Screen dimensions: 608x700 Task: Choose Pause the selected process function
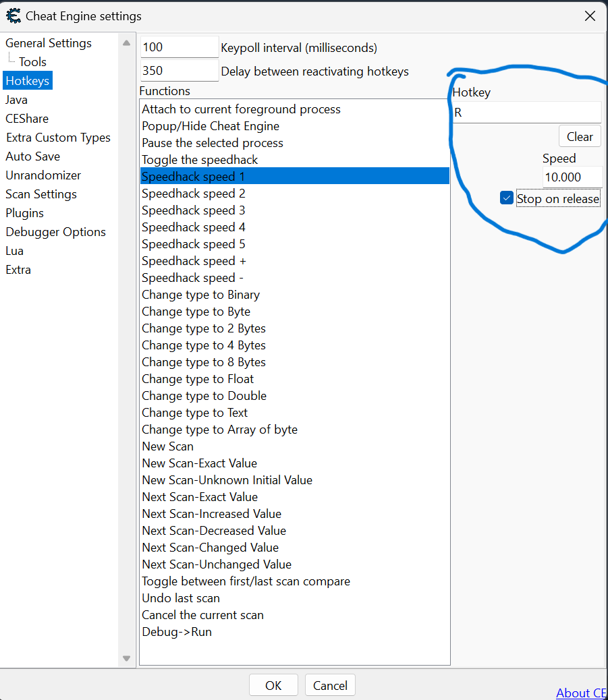point(213,143)
